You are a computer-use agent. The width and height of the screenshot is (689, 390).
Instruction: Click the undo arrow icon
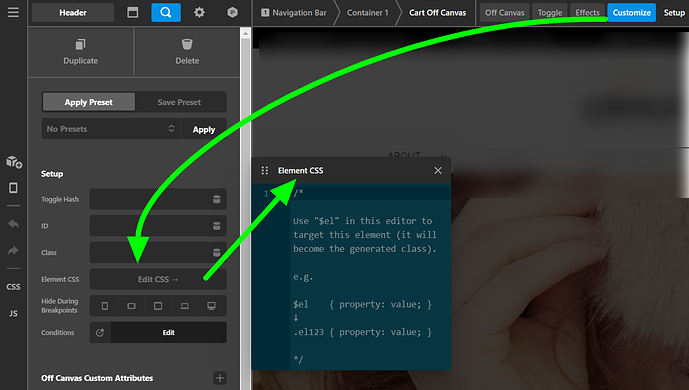[x=13, y=224]
